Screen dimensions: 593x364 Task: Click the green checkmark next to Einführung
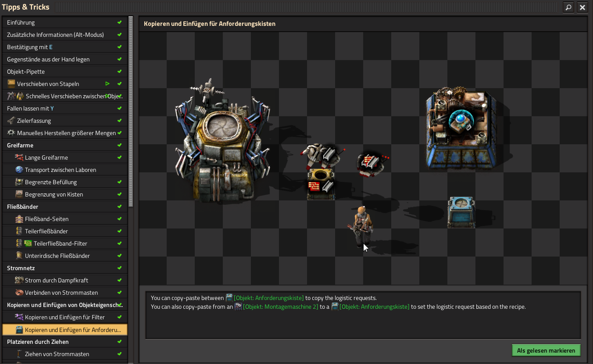[x=119, y=22]
